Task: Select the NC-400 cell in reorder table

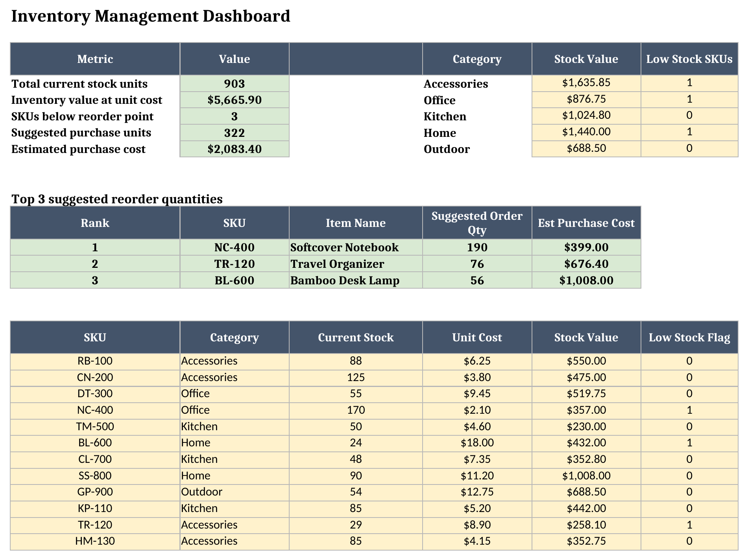Action: (235, 247)
